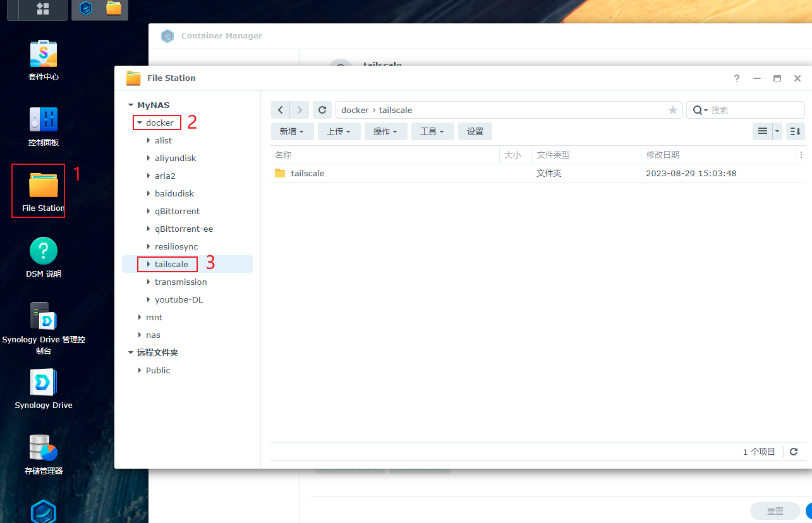
Task: Open the sort order icon in File Station
Action: tap(795, 131)
